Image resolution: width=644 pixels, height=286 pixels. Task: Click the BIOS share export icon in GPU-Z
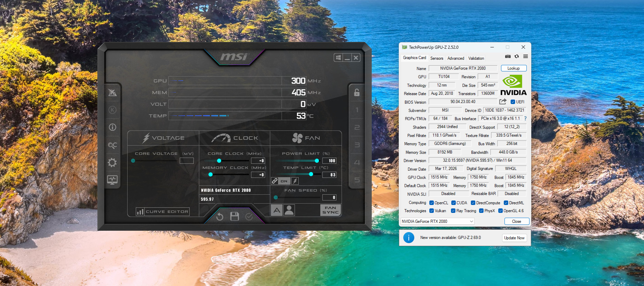tap(503, 102)
